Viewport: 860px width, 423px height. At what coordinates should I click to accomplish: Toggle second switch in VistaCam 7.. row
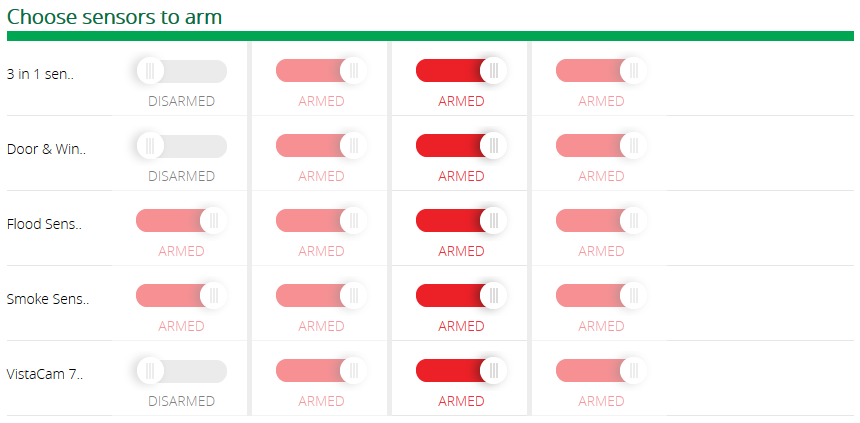(x=321, y=371)
